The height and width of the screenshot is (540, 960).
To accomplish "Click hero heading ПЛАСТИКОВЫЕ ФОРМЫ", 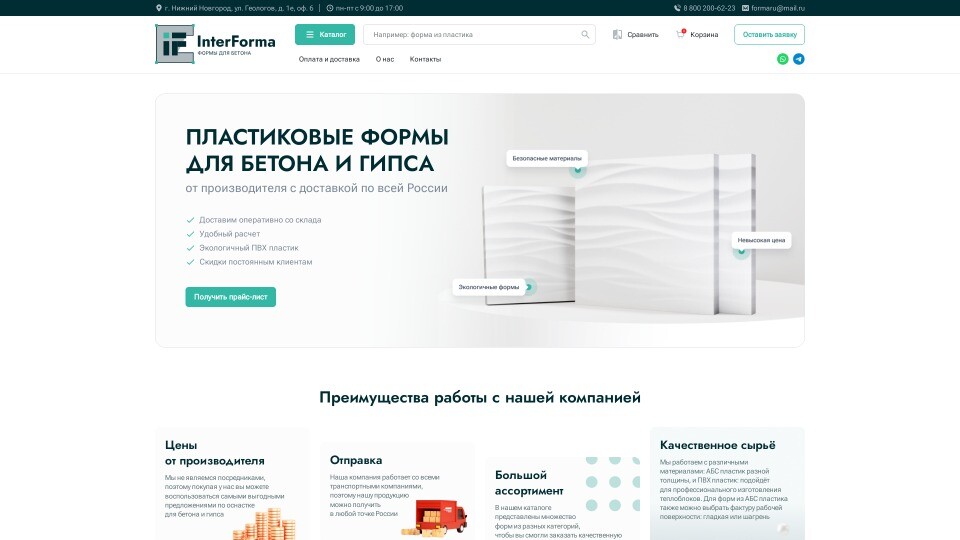I will coord(317,137).
